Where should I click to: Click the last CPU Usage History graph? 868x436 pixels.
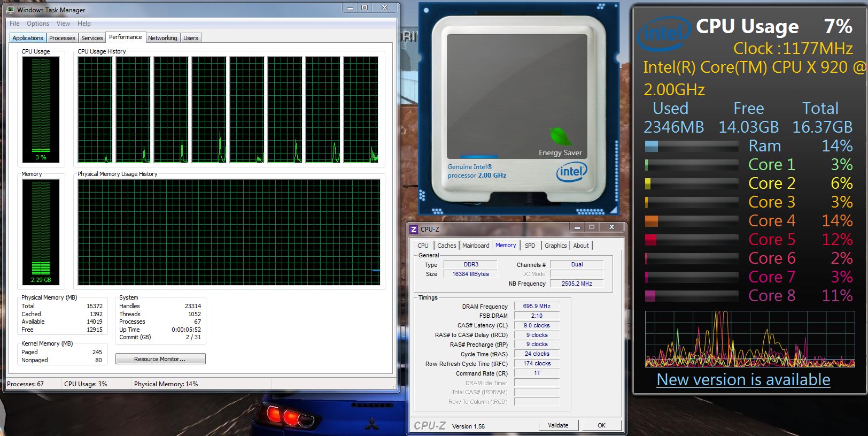(361, 109)
